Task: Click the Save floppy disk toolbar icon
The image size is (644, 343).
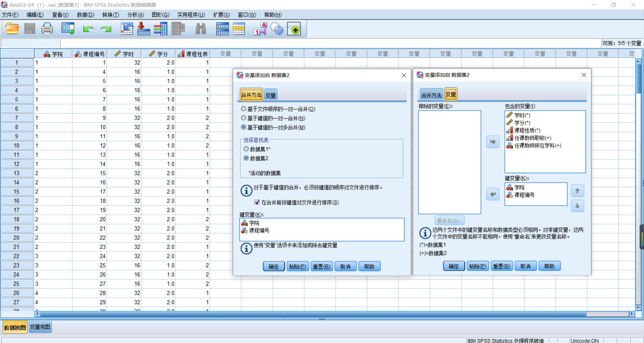Action: [x=30, y=29]
